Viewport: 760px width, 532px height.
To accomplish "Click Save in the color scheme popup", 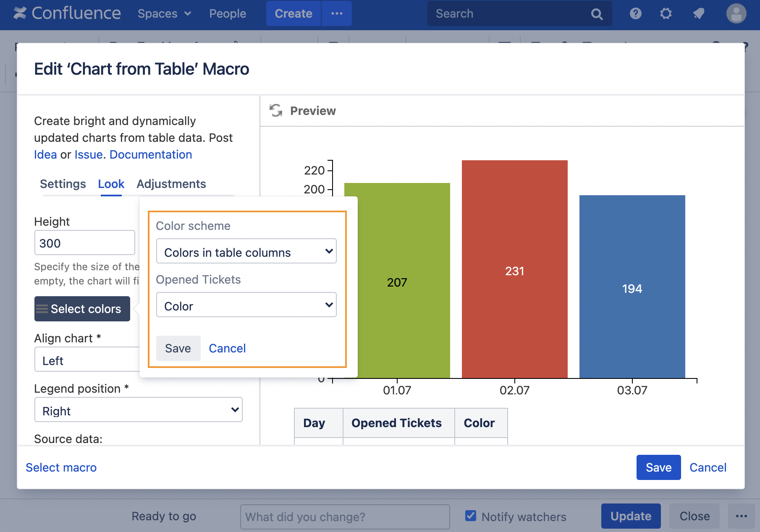I will (178, 348).
